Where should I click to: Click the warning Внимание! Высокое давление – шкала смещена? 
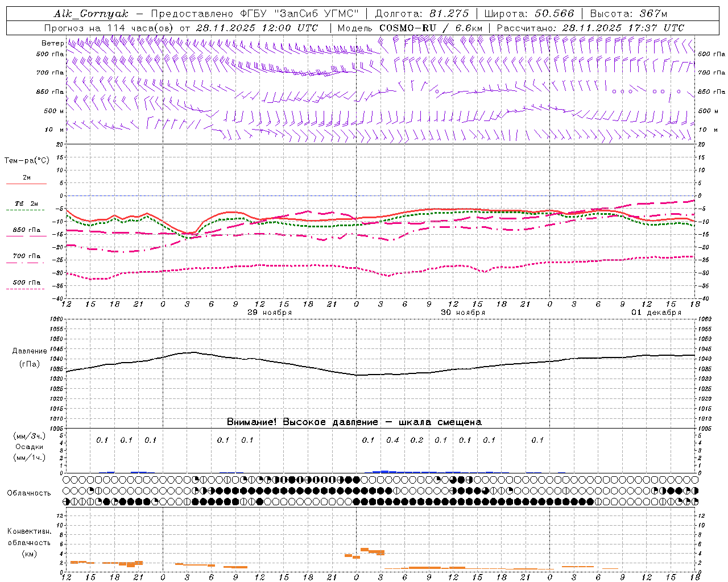pos(354,422)
